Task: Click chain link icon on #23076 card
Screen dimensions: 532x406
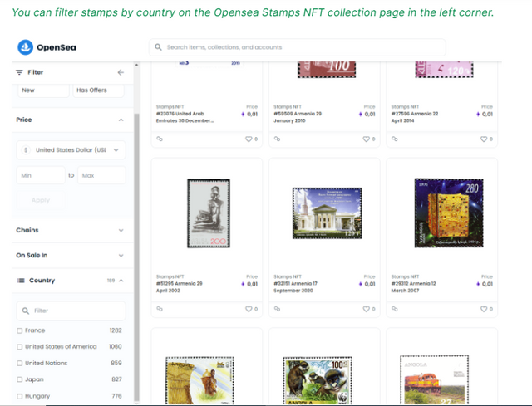Action: [160, 139]
